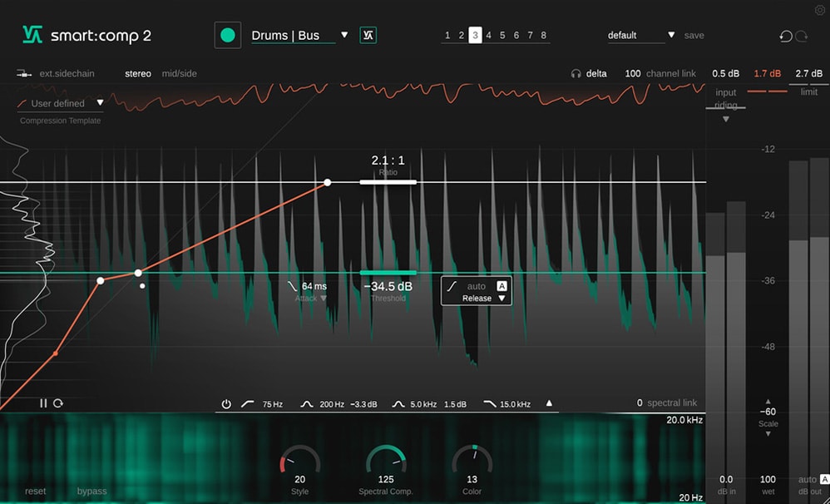Click the spectral link label

(672, 403)
